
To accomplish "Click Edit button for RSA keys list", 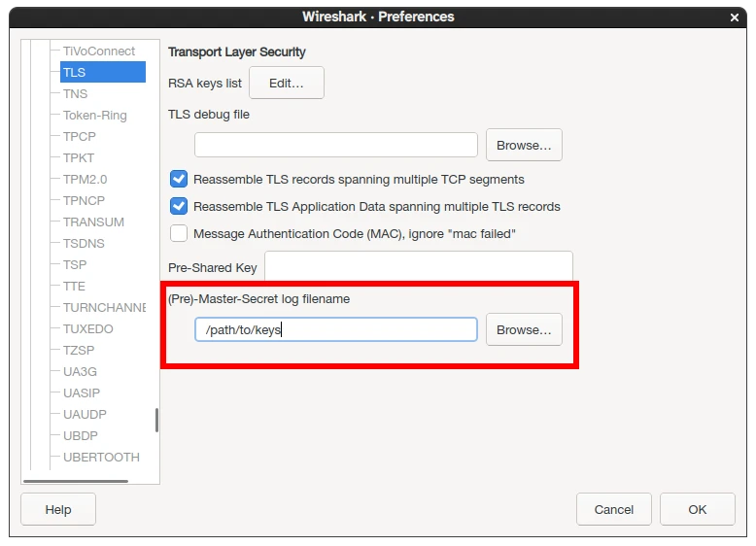I will [x=286, y=84].
